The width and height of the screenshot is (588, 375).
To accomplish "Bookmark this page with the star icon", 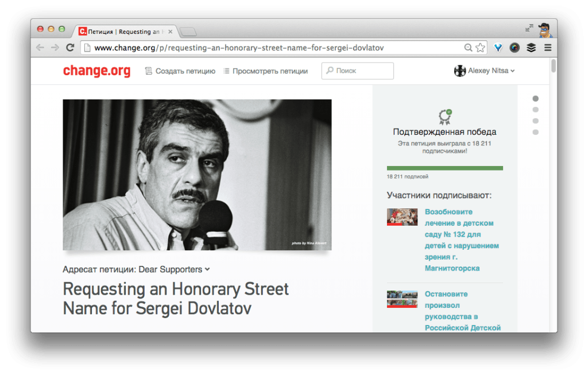I will pyautogui.click(x=481, y=48).
